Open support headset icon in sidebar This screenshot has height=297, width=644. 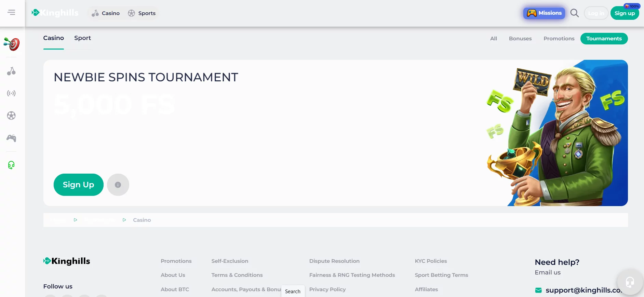pos(11,165)
